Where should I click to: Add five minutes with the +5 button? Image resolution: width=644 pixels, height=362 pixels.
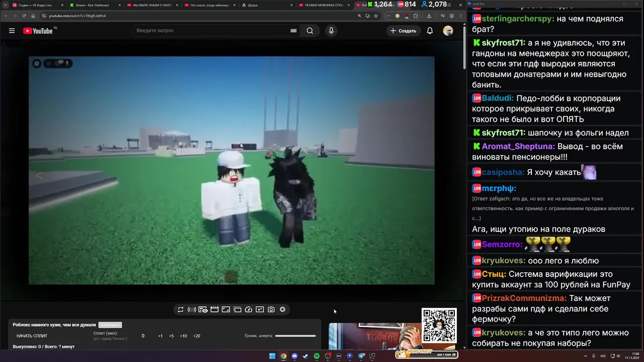[x=172, y=336]
